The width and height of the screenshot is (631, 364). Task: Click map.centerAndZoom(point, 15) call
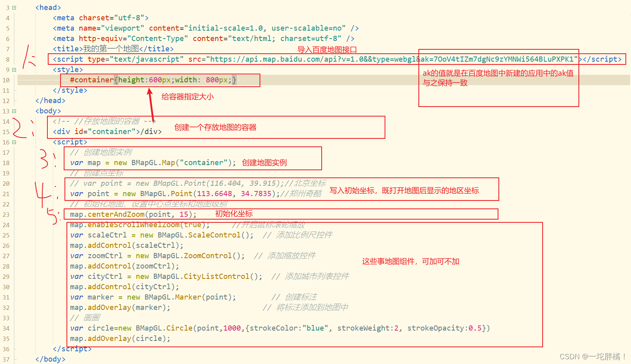coord(133,214)
